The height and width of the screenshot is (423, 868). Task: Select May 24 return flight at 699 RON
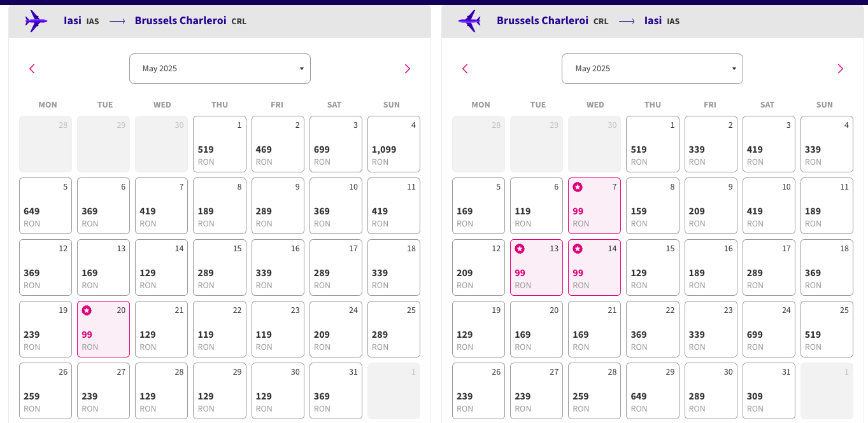click(x=768, y=329)
